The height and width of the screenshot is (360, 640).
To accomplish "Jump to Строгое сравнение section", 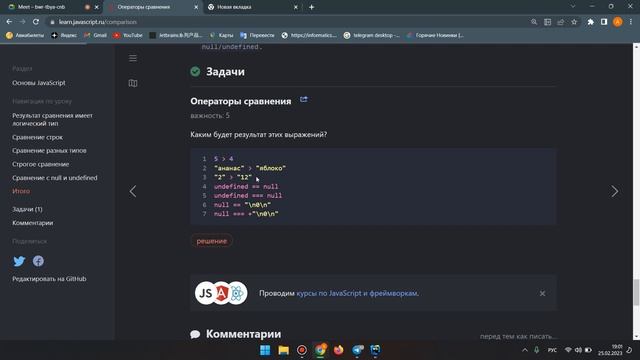I will 40,164.
